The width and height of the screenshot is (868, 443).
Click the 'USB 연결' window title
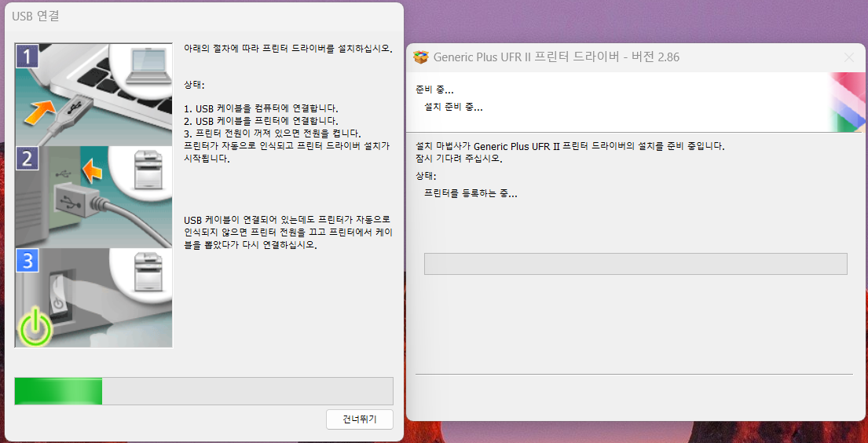pyautogui.click(x=35, y=16)
